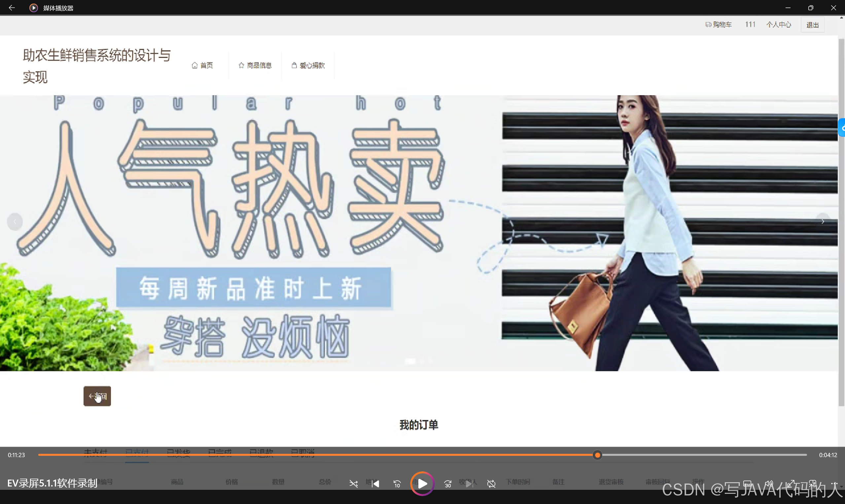Go to previous banner with left arrow
The height and width of the screenshot is (504, 845).
pyautogui.click(x=15, y=221)
